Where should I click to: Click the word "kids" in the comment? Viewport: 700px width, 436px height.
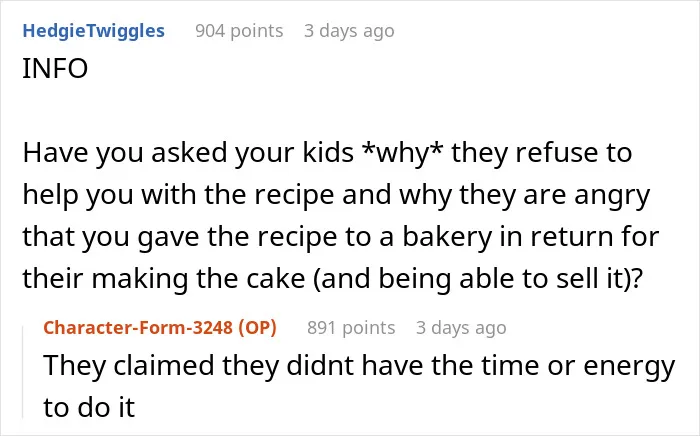click(x=329, y=153)
